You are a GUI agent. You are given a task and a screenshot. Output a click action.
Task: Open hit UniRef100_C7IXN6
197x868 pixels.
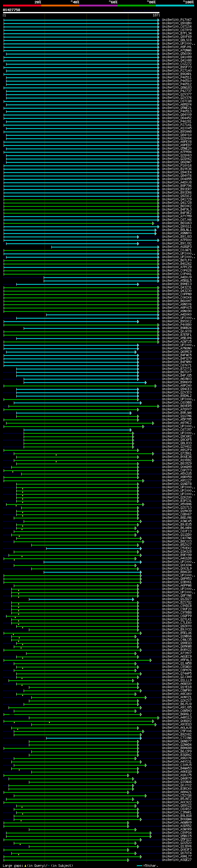(x=176, y=738)
